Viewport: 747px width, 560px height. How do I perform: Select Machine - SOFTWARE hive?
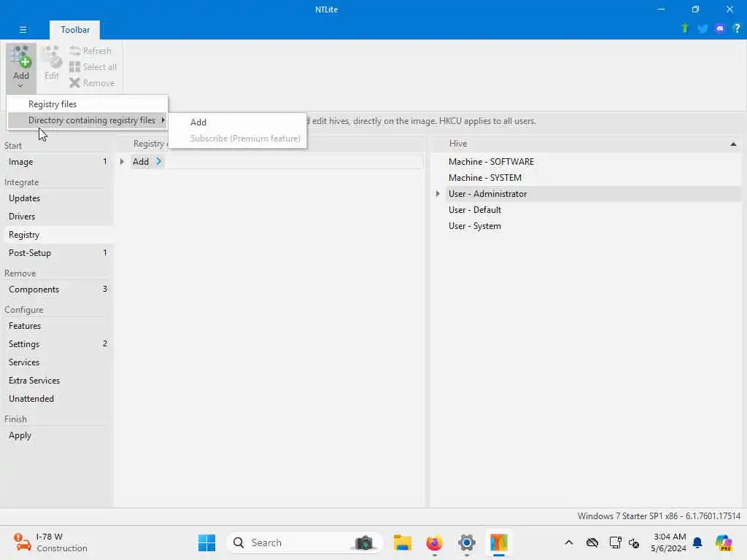(491, 161)
